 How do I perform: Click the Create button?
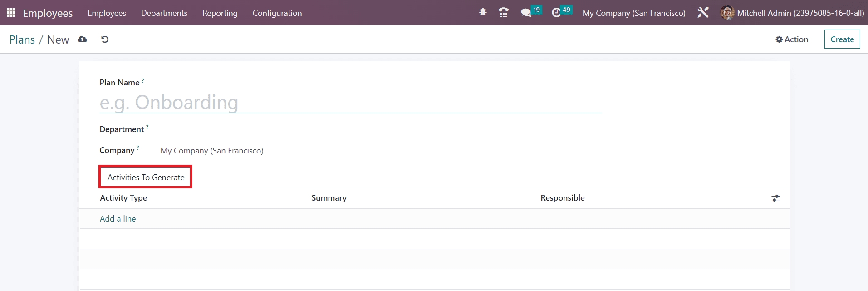pos(842,39)
